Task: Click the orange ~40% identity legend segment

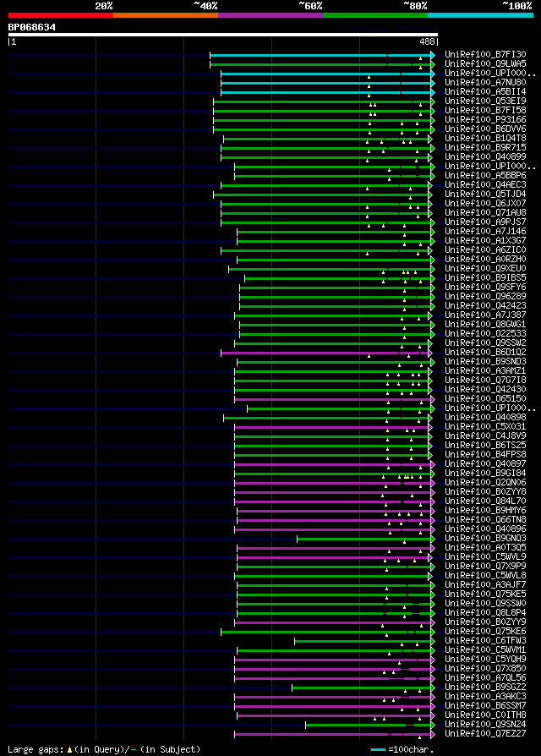Action: [x=166, y=15]
